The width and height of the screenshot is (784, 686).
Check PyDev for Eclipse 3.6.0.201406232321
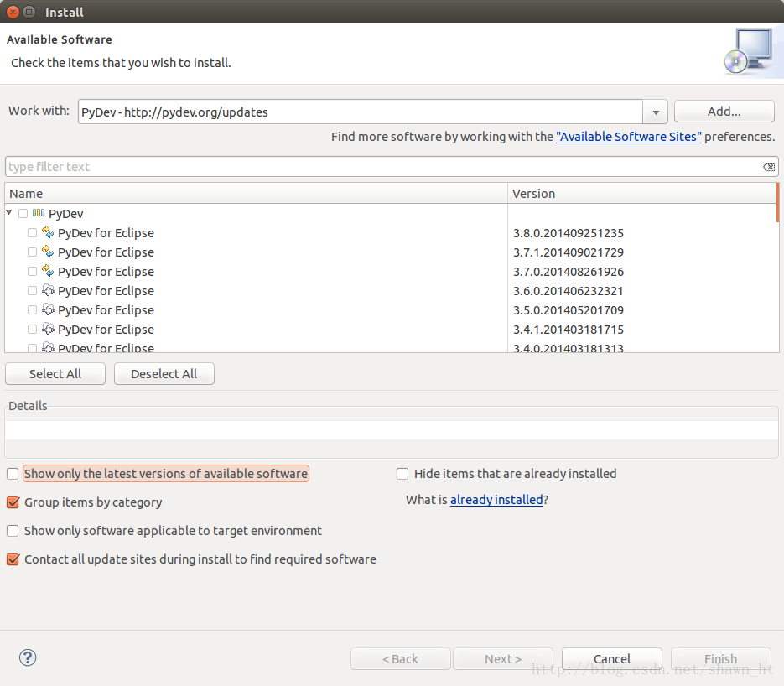(x=32, y=290)
